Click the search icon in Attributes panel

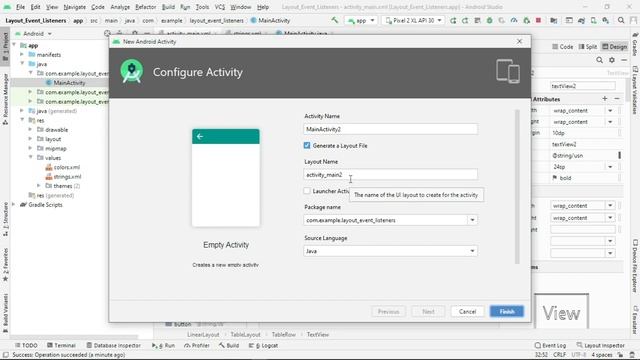pos(599,60)
